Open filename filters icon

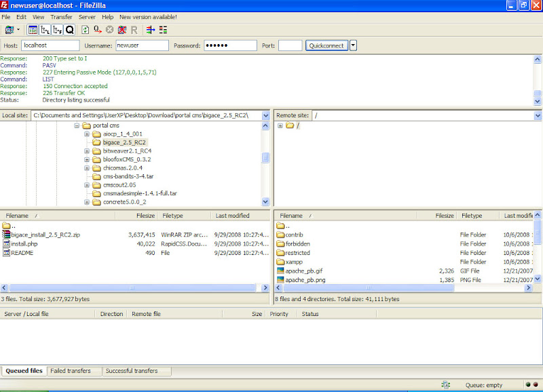pyautogui.click(x=150, y=30)
